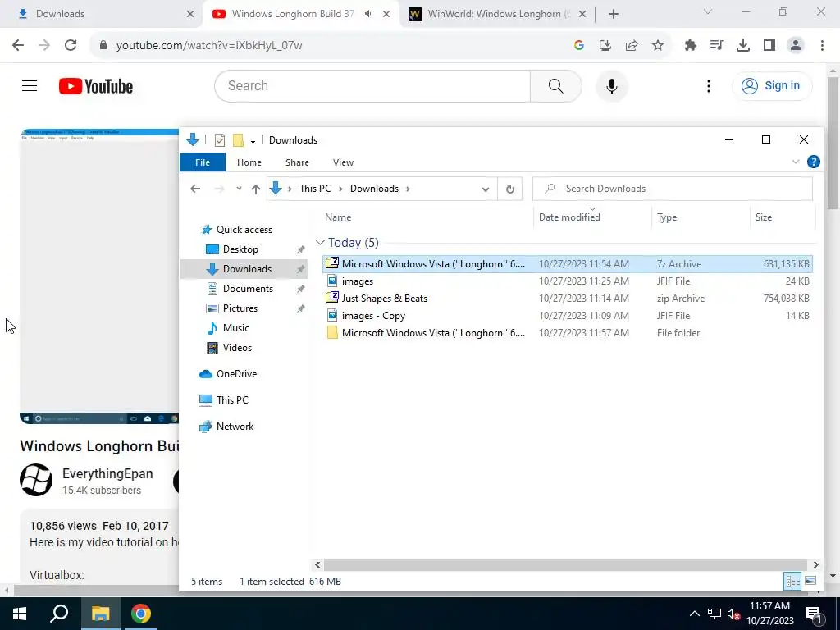
Task: Share this page icon in address bar
Action: point(632,46)
